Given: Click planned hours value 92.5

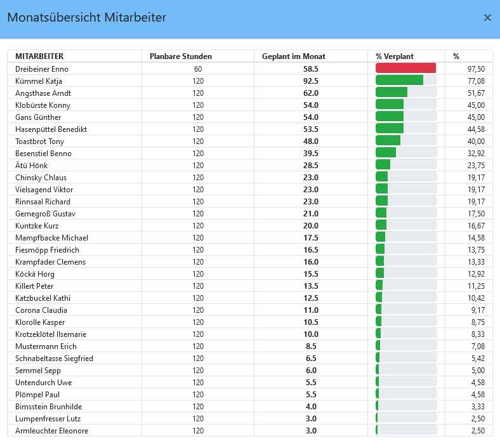Looking at the screenshot, I should click(x=310, y=81).
